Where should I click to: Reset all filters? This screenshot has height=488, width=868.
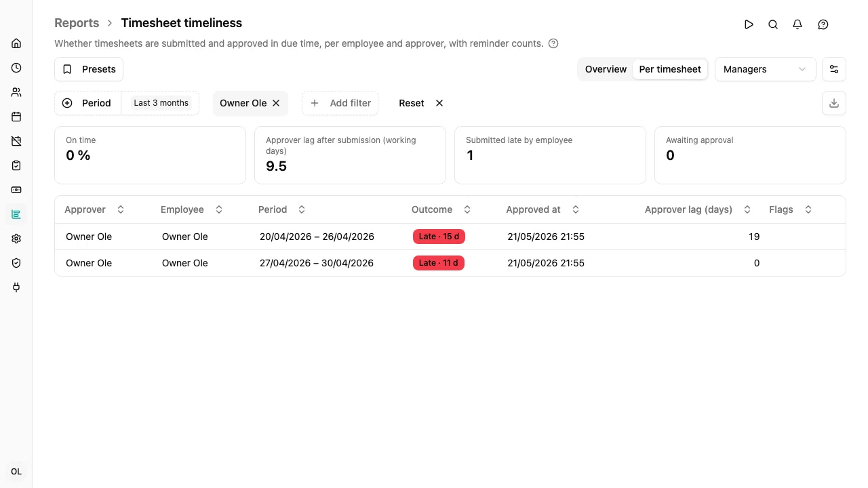421,103
